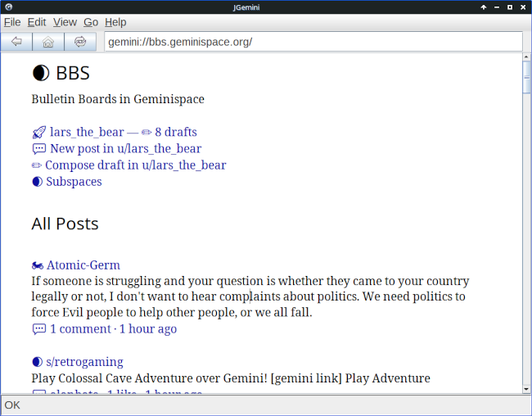Click the rocket icon before lars_the_bear

(x=38, y=132)
